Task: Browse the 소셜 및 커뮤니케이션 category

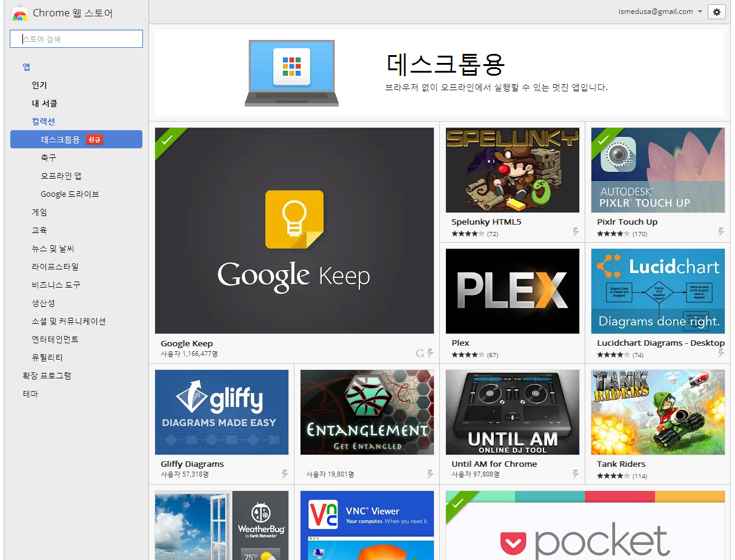Action: 68,321
